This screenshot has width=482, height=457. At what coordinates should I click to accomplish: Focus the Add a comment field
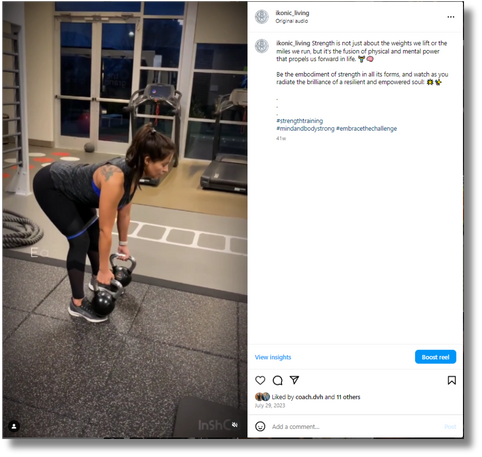(x=353, y=427)
